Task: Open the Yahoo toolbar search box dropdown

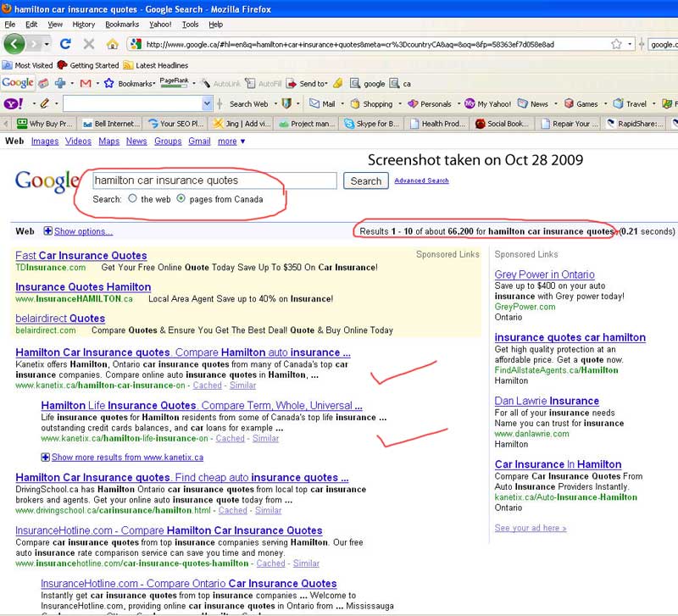Action: [x=207, y=103]
